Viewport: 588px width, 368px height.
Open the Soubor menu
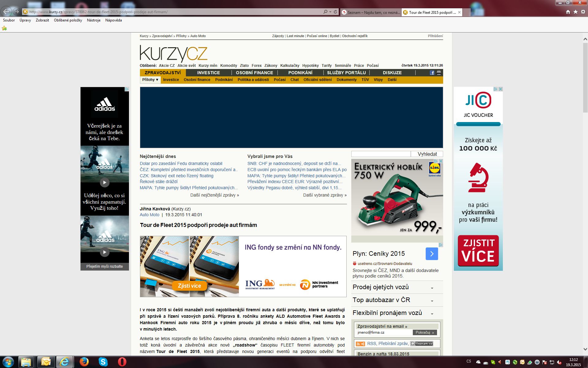pos(9,20)
